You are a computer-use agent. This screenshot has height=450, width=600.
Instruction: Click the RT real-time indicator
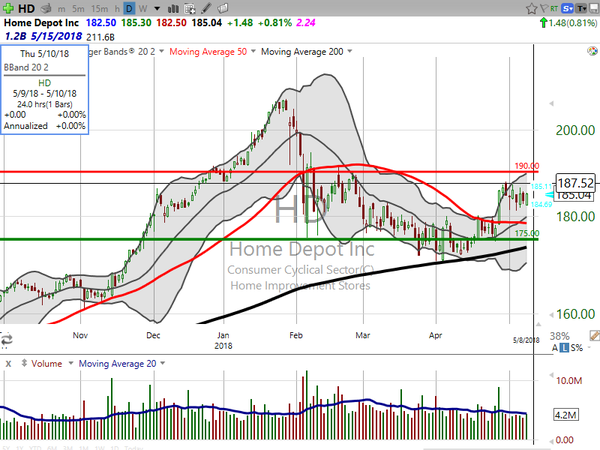tap(554, 8)
